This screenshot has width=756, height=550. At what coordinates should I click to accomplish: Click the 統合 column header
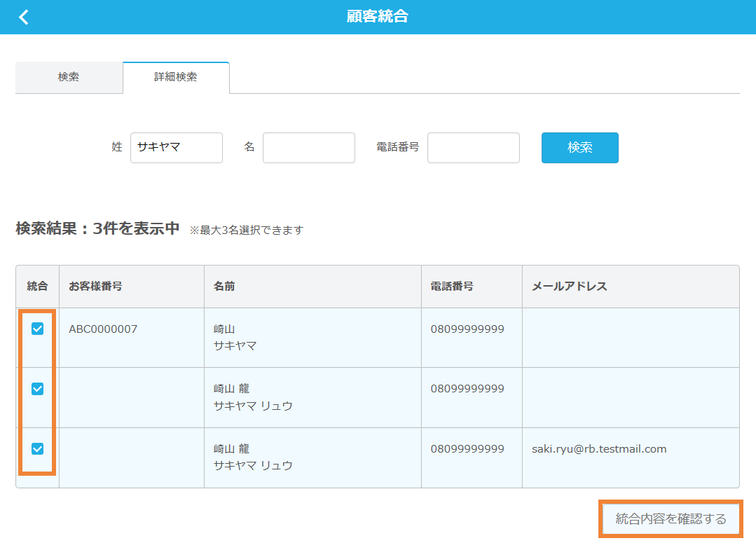(36, 286)
